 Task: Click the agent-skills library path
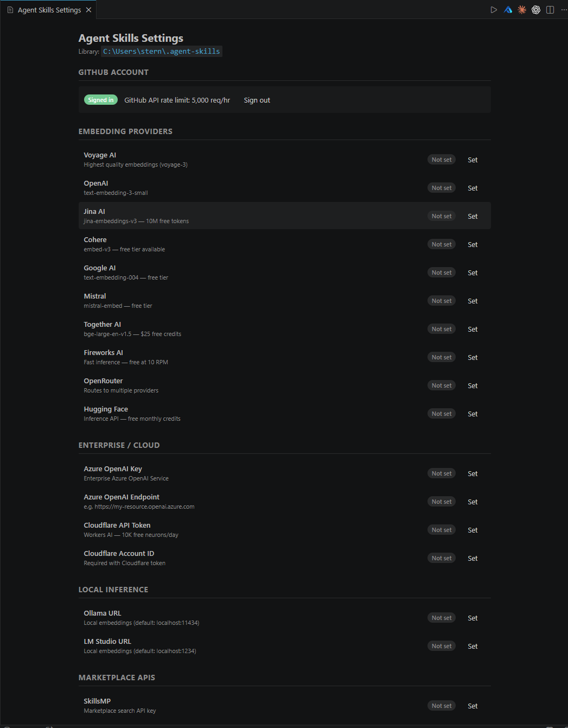point(161,51)
